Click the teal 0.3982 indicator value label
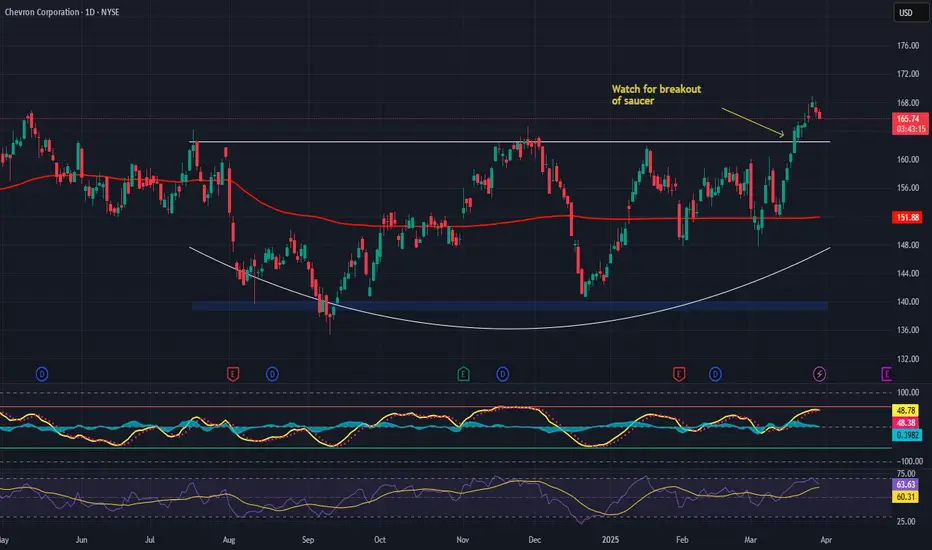The height and width of the screenshot is (550, 932). tap(907, 435)
